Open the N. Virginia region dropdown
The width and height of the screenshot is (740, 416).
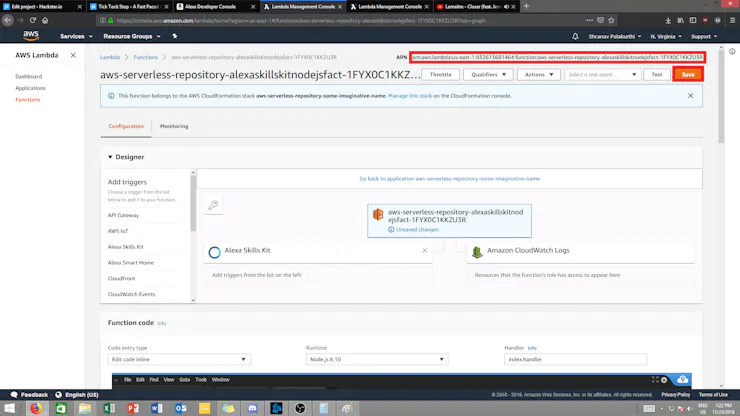666,36
